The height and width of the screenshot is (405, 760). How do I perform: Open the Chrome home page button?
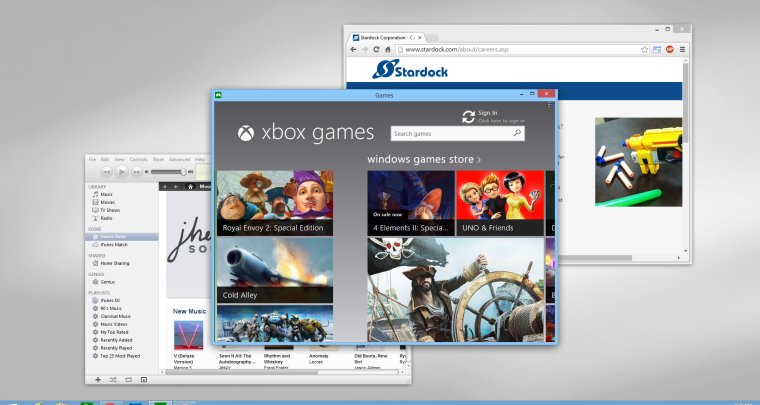point(388,49)
